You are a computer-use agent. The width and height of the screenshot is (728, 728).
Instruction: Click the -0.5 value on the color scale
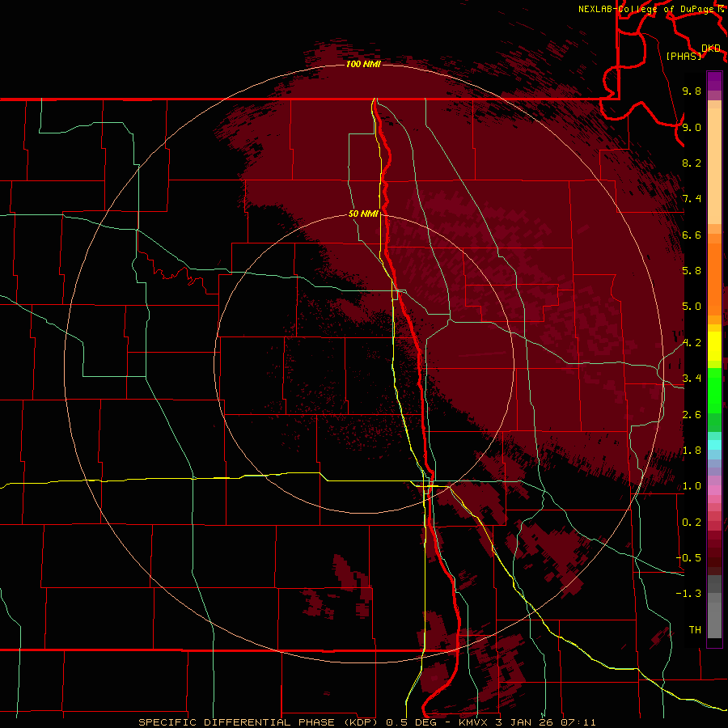coord(688,558)
